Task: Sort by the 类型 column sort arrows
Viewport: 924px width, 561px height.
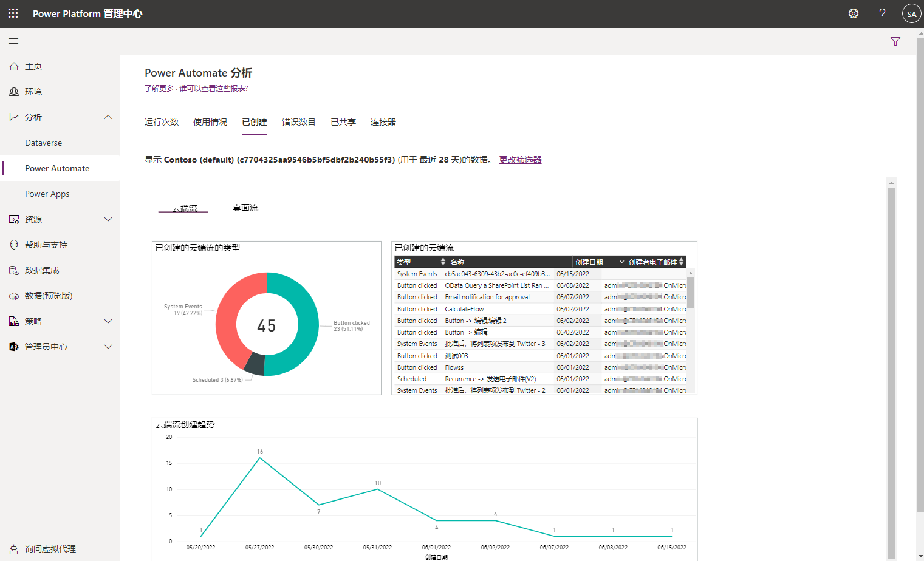Action: [443, 262]
